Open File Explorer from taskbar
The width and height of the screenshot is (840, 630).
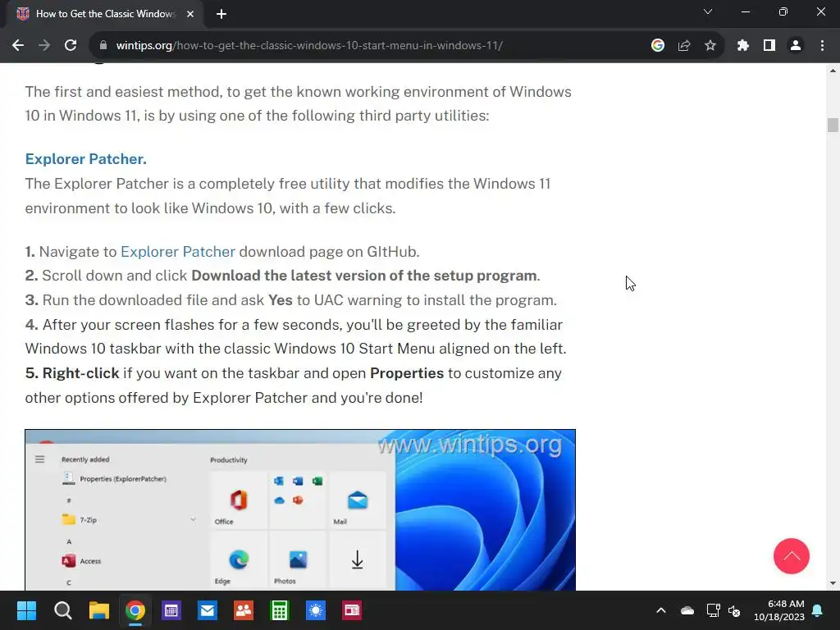pyautogui.click(x=99, y=610)
